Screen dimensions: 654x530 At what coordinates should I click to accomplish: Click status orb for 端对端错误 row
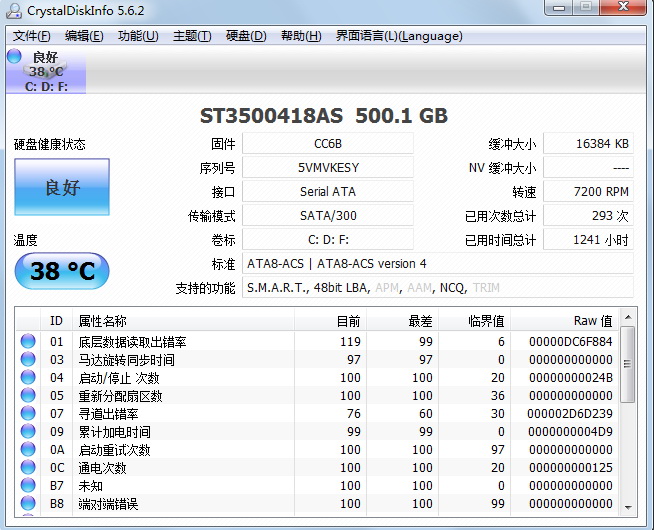point(28,503)
